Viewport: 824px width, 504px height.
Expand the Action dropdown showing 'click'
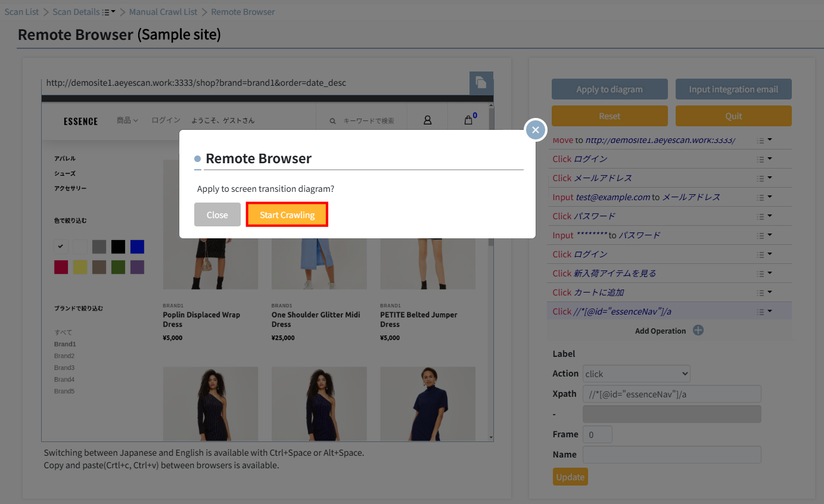click(636, 374)
